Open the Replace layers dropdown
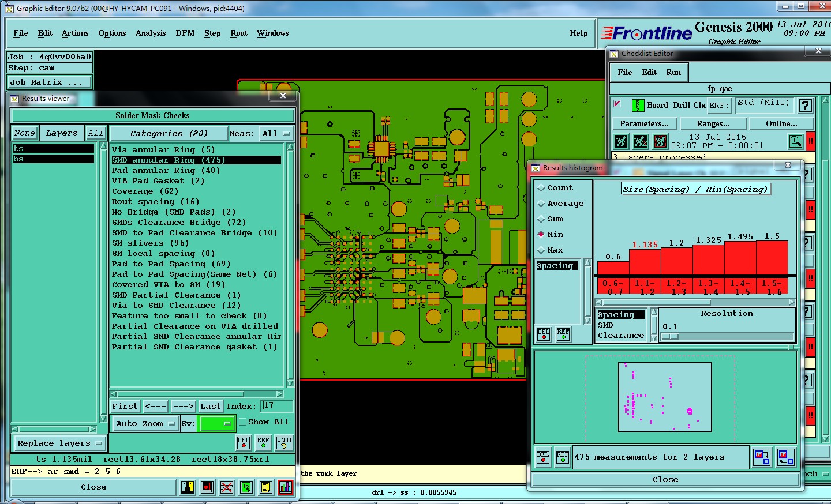This screenshot has width=831, height=504. click(59, 443)
